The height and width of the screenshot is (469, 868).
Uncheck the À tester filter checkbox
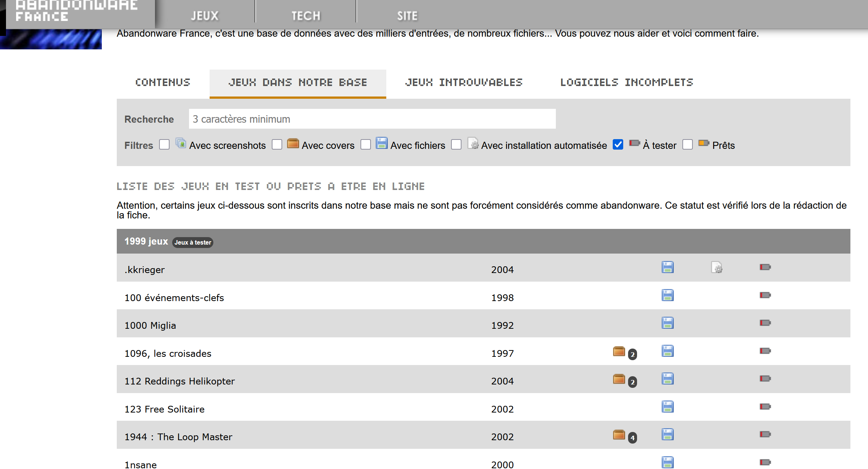[x=618, y=144]
